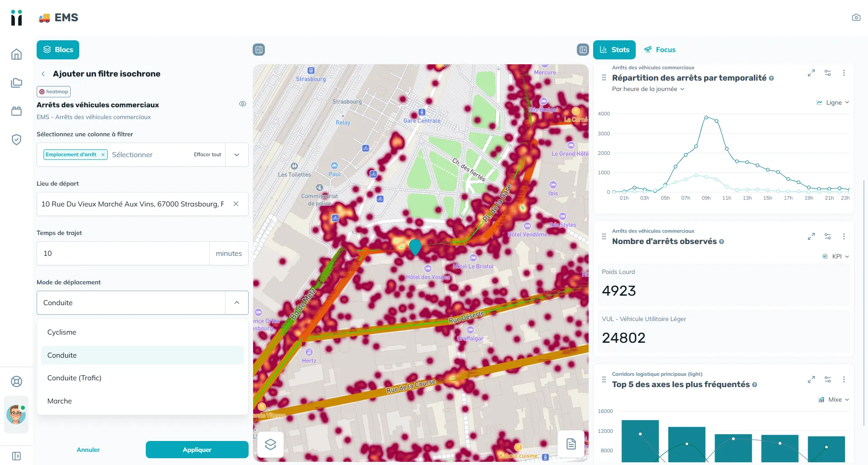
Task: Click the heatmap tag badge
Action: pos(54,91)
